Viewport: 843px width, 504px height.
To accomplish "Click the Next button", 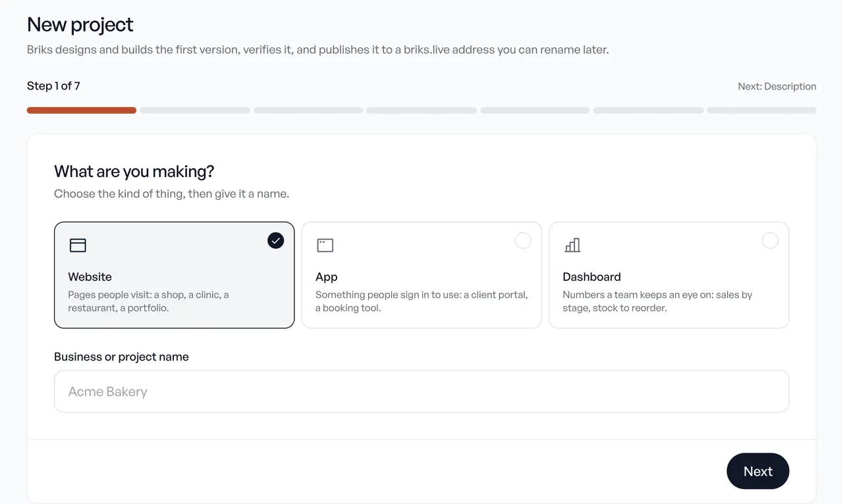I will click(x=758, y=471).
